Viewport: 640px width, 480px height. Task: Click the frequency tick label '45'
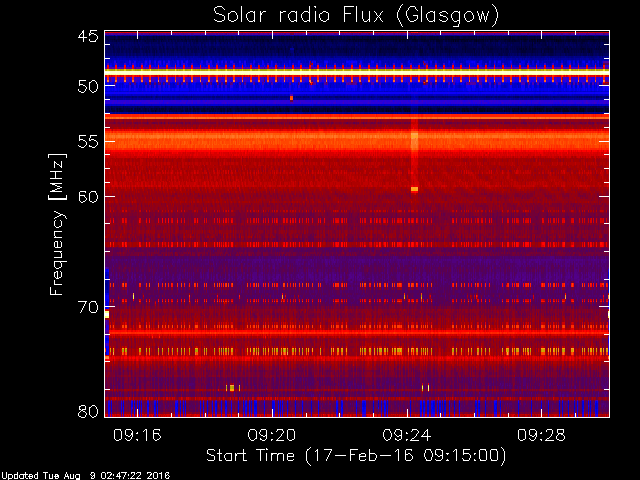88,36
